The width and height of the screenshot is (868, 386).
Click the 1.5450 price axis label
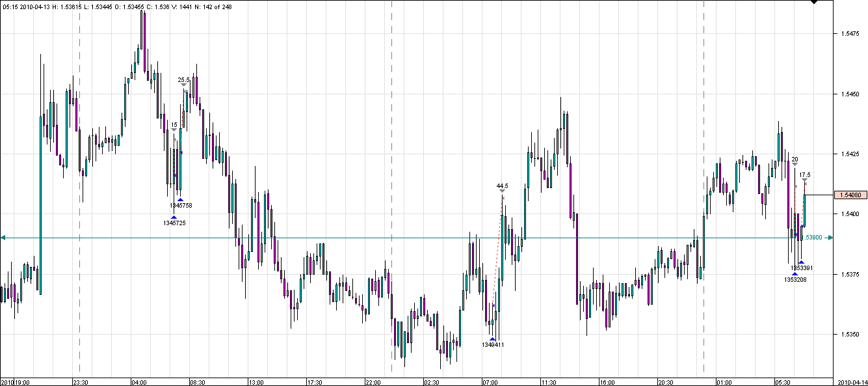(849, 94)
